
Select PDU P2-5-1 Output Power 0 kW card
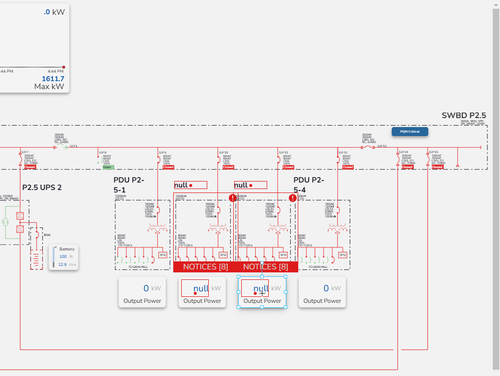pyautogui.click(x=142, y=292)
